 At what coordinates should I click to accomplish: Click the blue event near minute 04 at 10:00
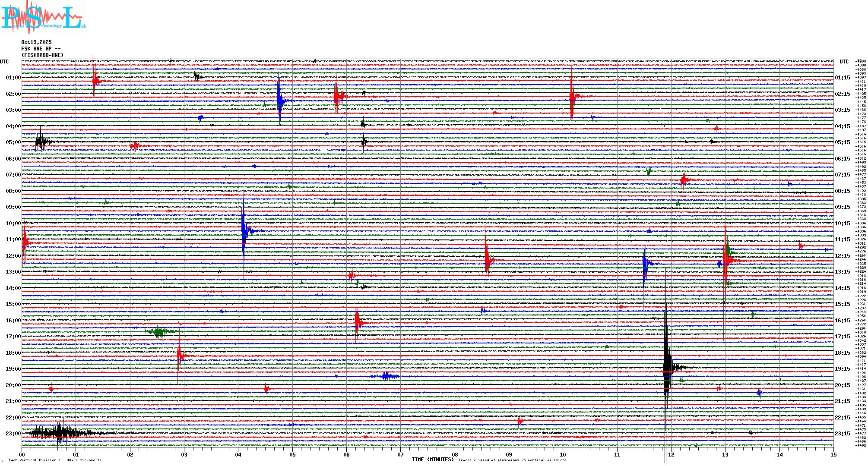tap(244, 231)
